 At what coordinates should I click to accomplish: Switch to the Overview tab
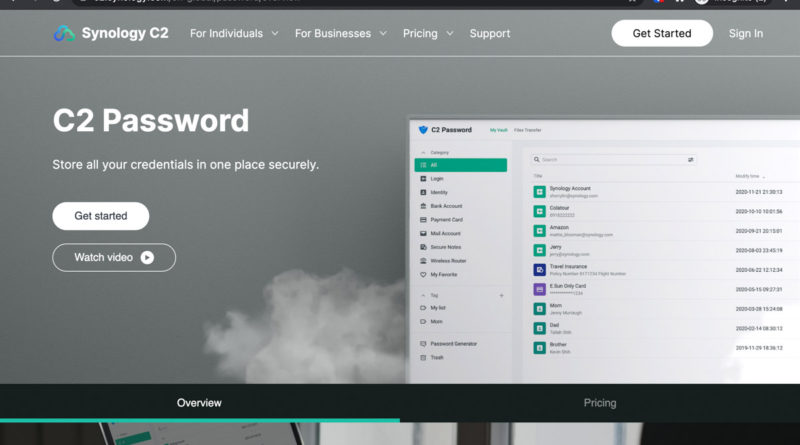[x=199, y=403]
